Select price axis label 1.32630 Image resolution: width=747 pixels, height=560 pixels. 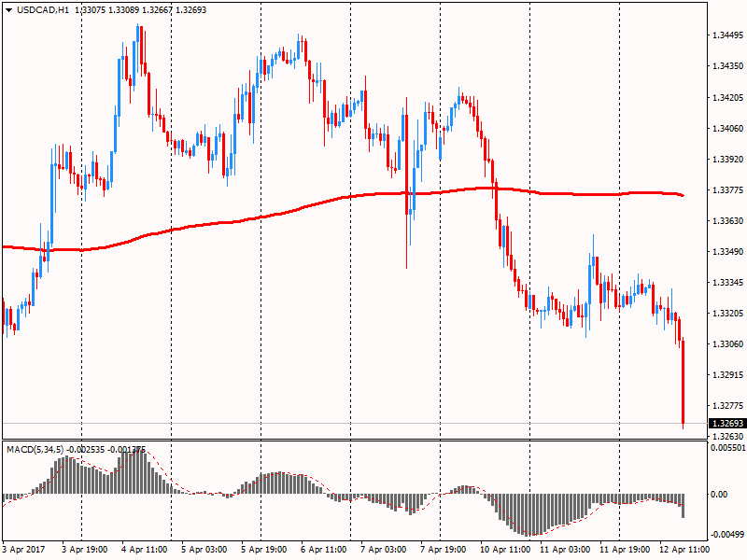click(727, 436)
